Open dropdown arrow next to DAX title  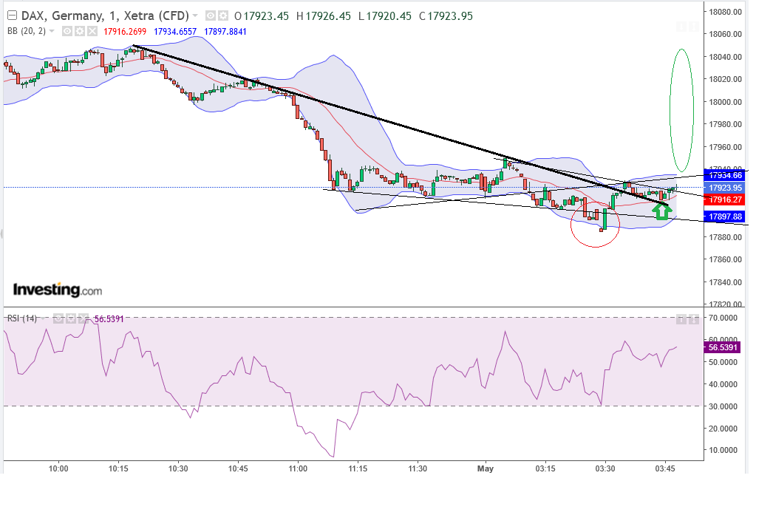[x=195, y=16]
